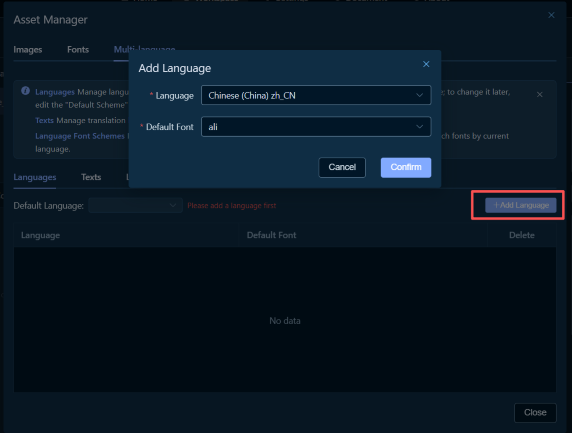Confirm adding the language
The width and height of the screenshot is (572, 433).
[x=406, y=167]
